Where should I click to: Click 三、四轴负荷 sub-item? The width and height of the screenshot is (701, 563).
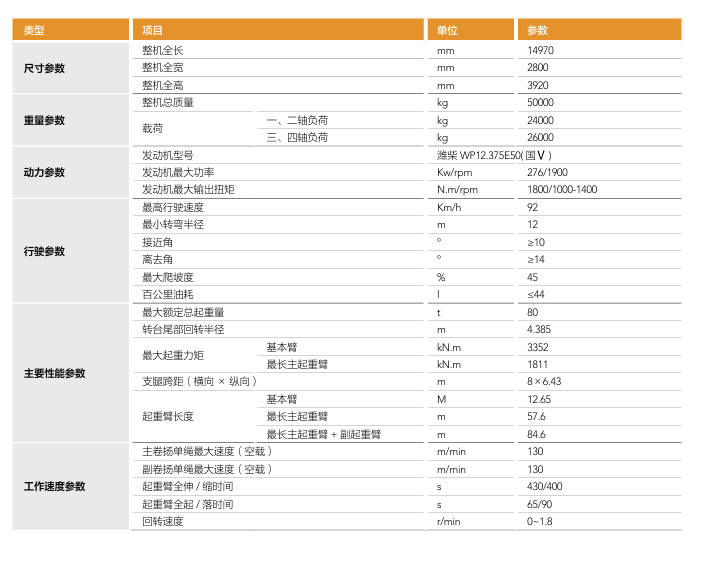point(297,137)
